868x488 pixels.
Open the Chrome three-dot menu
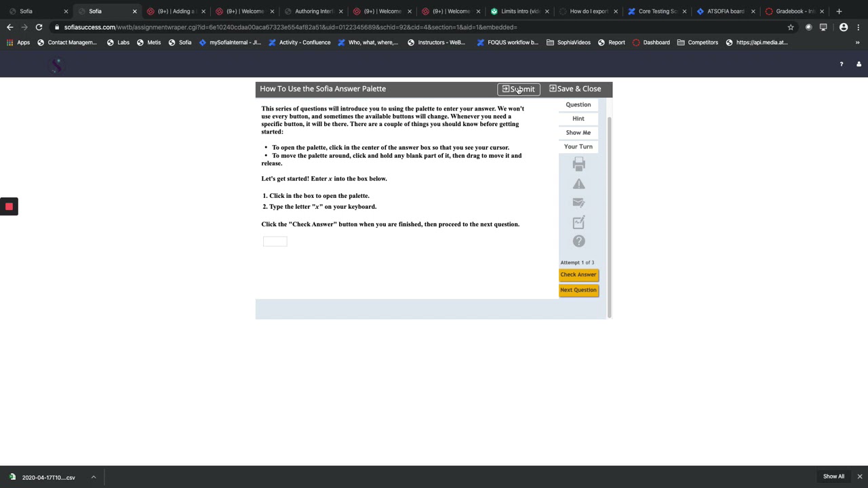point(858,27)
